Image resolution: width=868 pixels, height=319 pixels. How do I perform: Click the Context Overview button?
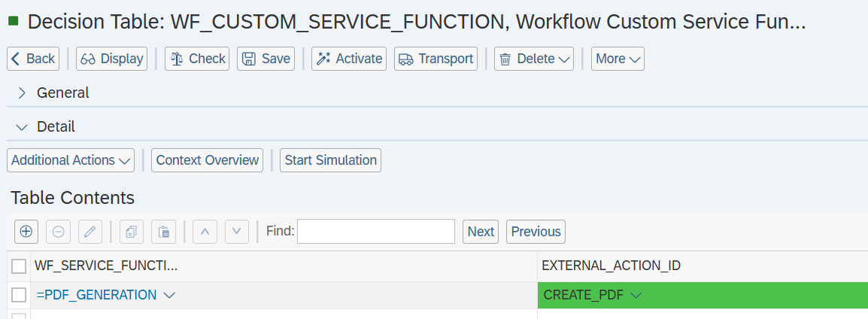(208, 160)
